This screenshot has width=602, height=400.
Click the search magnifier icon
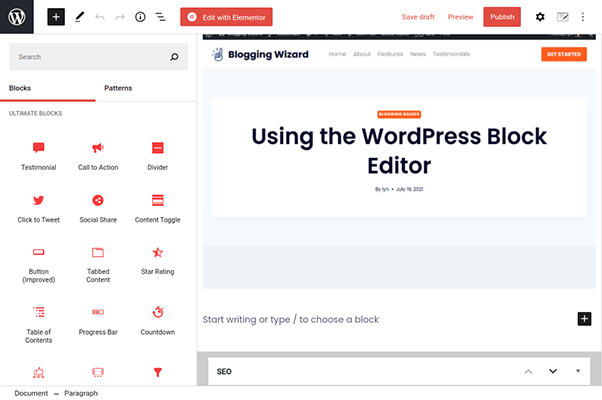[174, 57]
